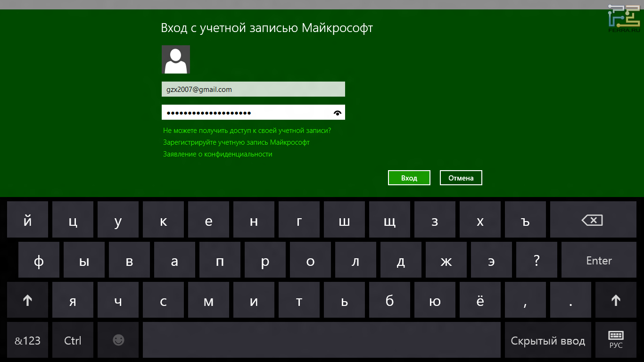Tap the ж key
The height and width of the screenshot is (362, 644).
point(446,260)
